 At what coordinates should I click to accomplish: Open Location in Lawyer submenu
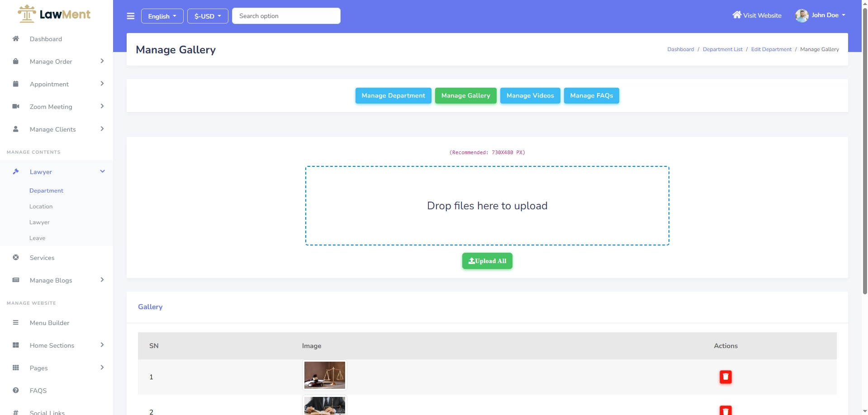click(x=41, y=207)
